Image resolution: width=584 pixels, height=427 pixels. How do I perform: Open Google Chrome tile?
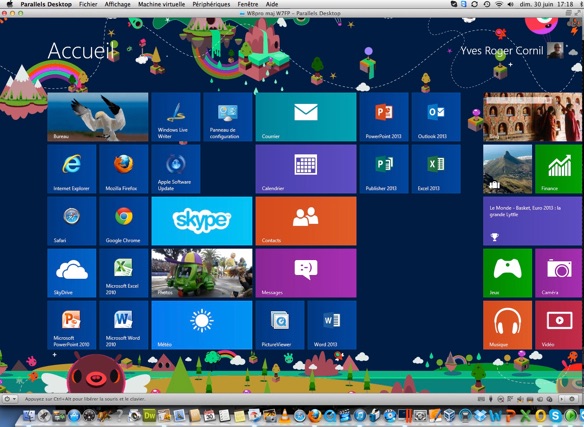click(x=124, y=221)
